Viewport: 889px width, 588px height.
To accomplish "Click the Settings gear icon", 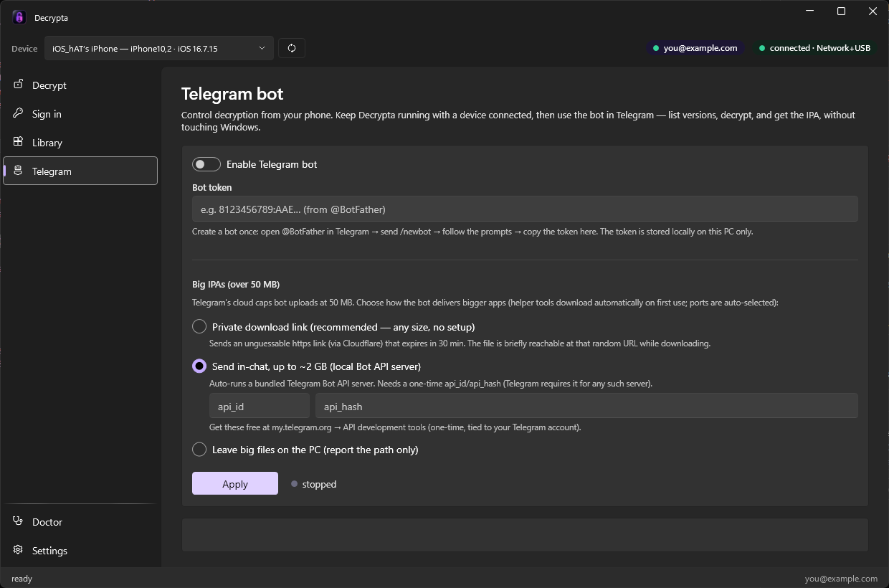I will coord(18,550).
